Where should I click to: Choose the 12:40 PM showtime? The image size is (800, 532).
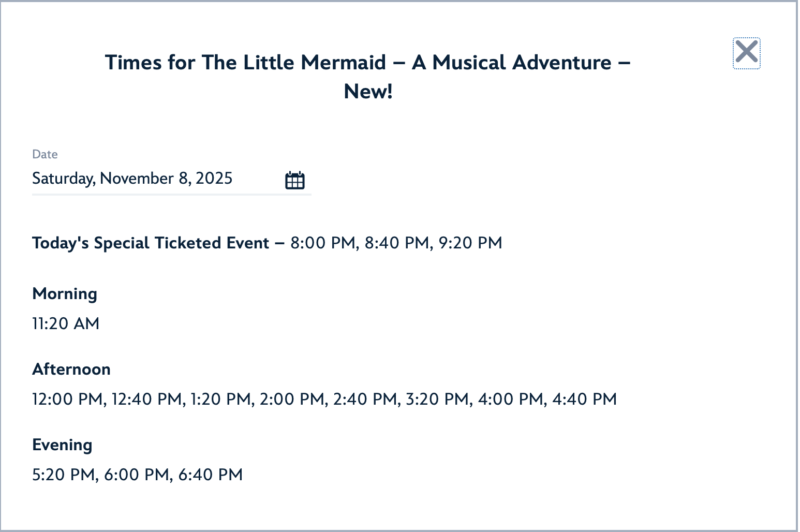pos(147,399)
